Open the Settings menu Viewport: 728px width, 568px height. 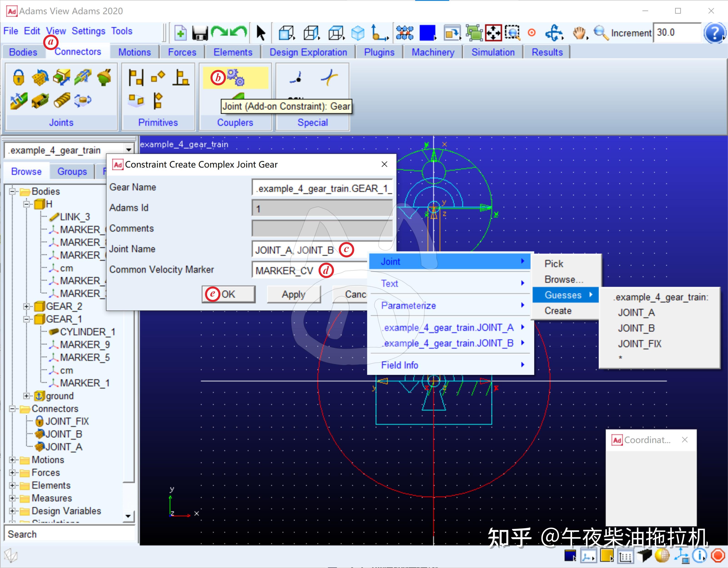[88, 31]
